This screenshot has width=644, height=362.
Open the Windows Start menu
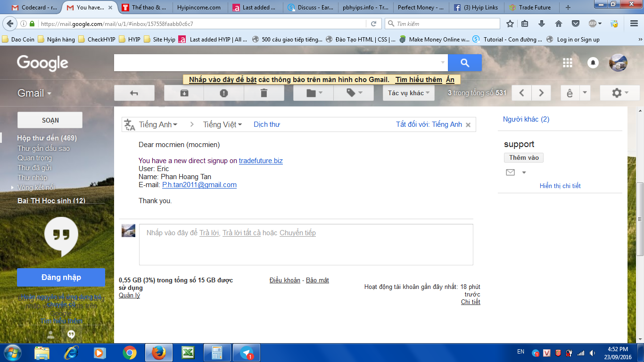(12, 353)
